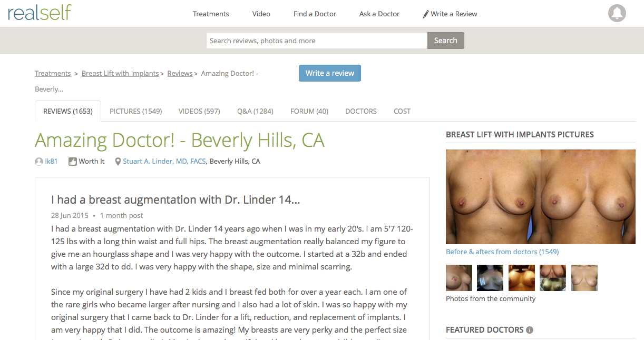Click the realself logo
This screenshot has width=644, height=340.
pyautogui.click(x=40, y=13)
